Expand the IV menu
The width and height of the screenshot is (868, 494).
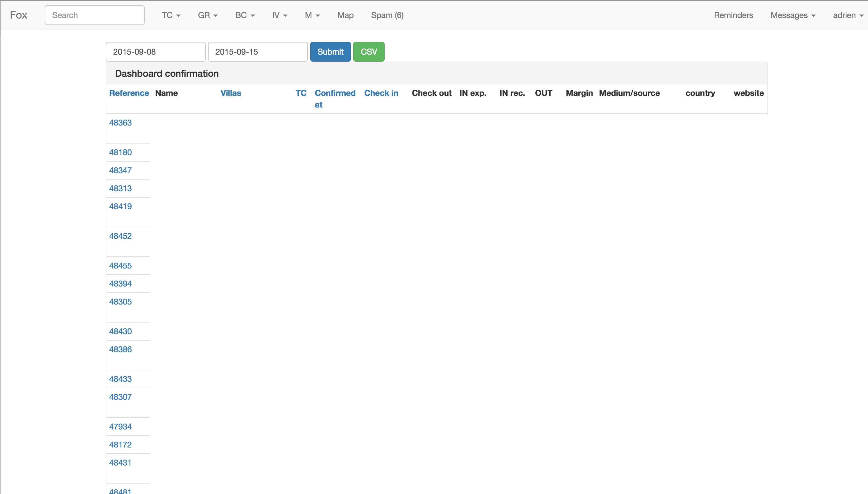(279, 15)
